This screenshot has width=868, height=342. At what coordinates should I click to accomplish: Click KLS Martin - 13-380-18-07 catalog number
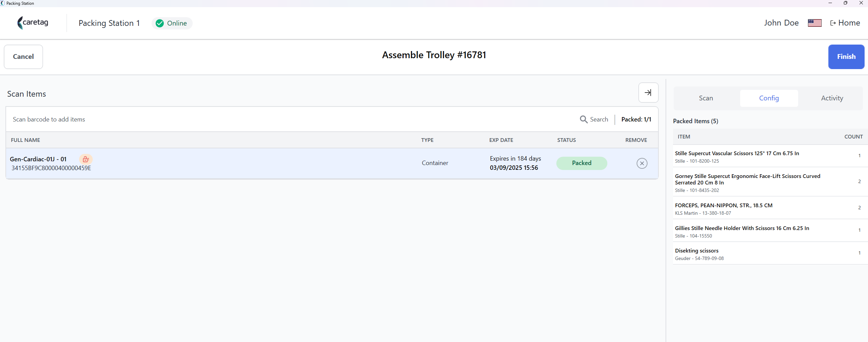[703, 213]
